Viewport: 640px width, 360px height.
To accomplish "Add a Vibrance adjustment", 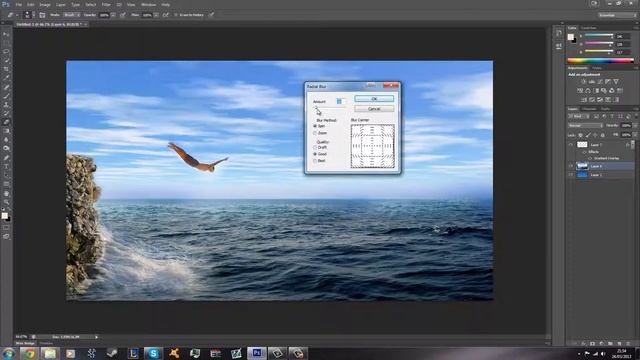I will (616, 82).
